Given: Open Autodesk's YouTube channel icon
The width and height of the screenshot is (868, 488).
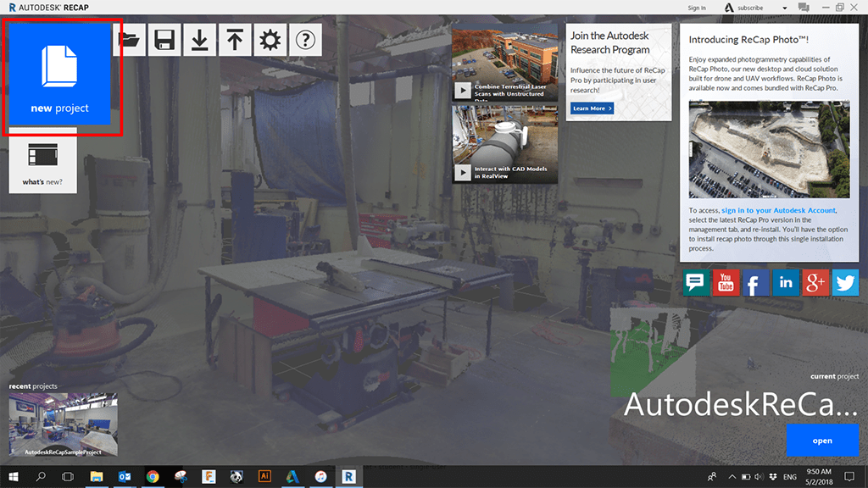Looking at the screenshot, I should pyautogui.click(x=726, y=283).
